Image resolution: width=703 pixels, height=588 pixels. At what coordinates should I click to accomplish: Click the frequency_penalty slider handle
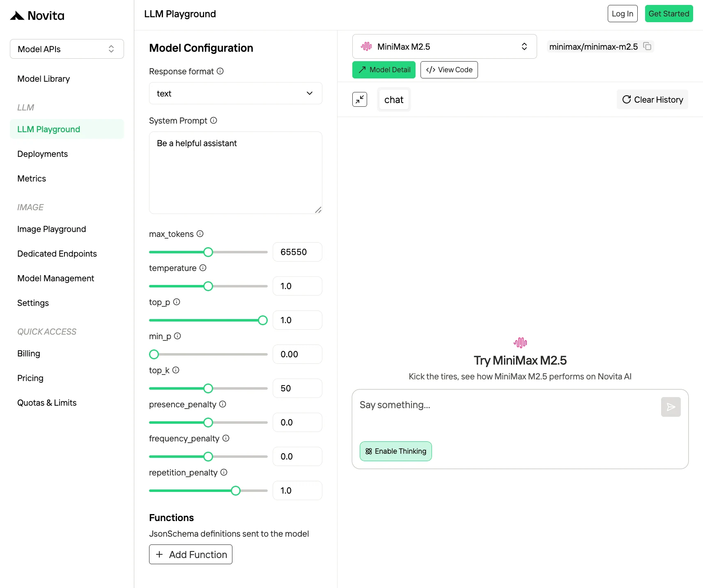coord(208,457)
